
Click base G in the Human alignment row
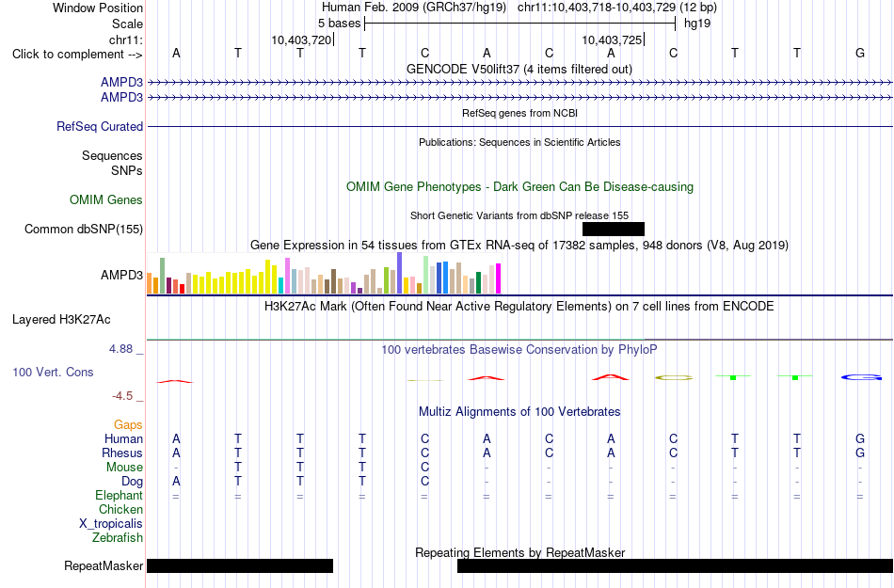[x=860, y=438]
